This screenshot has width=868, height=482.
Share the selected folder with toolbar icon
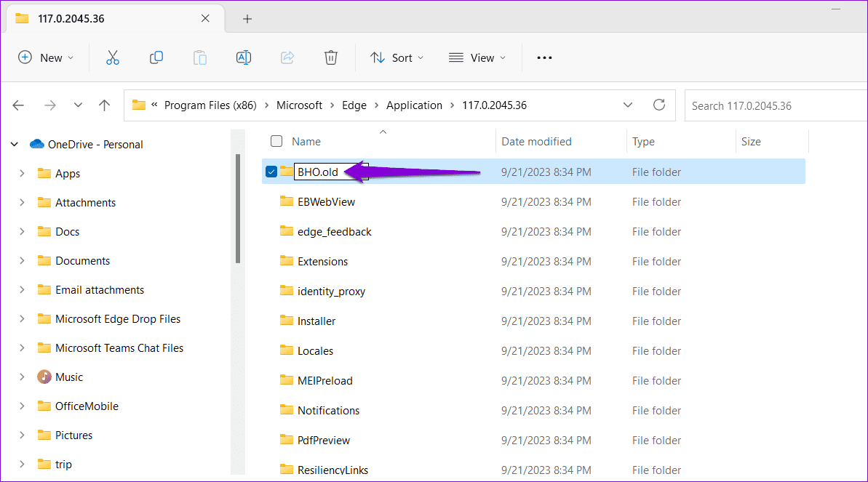[287, 57]
